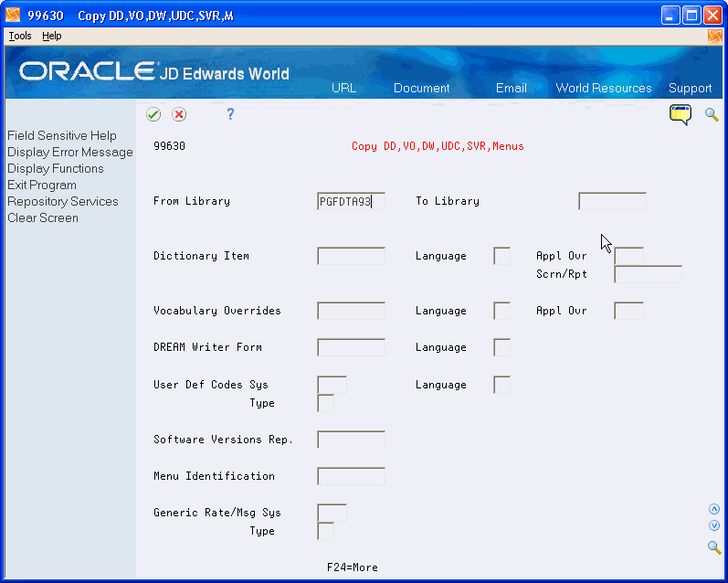Click the Vocabulary Overrides field

pos(351,311)
